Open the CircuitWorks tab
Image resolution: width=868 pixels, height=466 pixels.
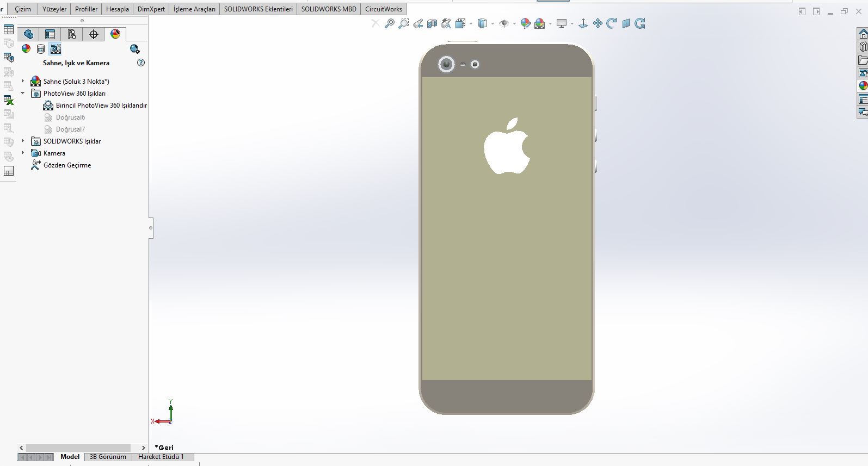point(384,9)
